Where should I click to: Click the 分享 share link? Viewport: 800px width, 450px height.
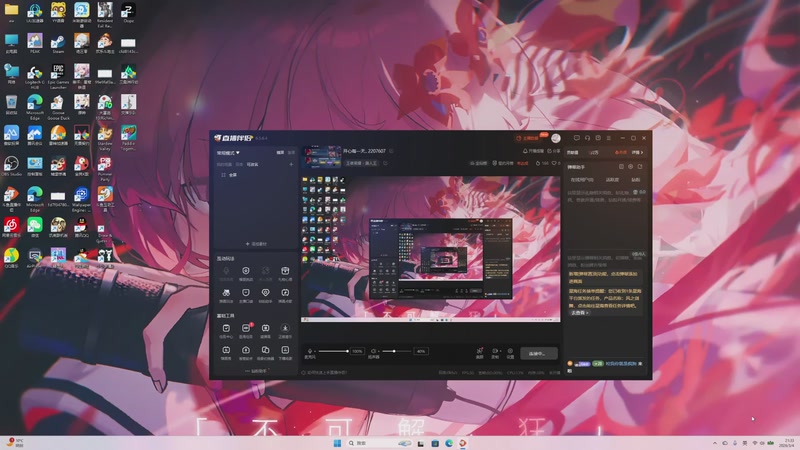tap(554, 151)
